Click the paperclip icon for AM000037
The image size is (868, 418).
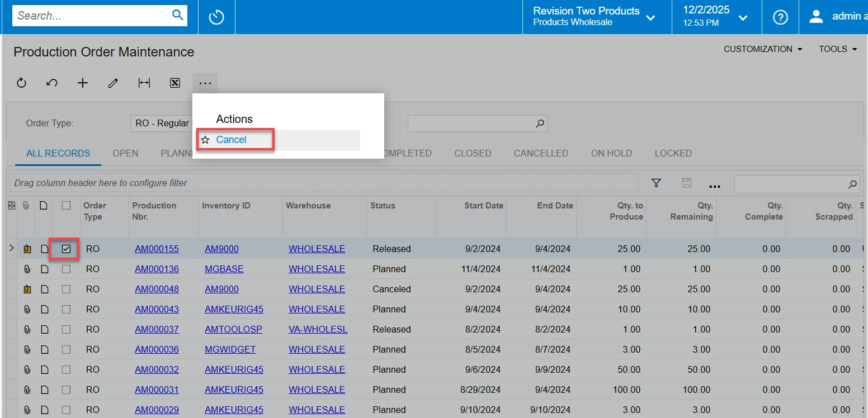27,330
